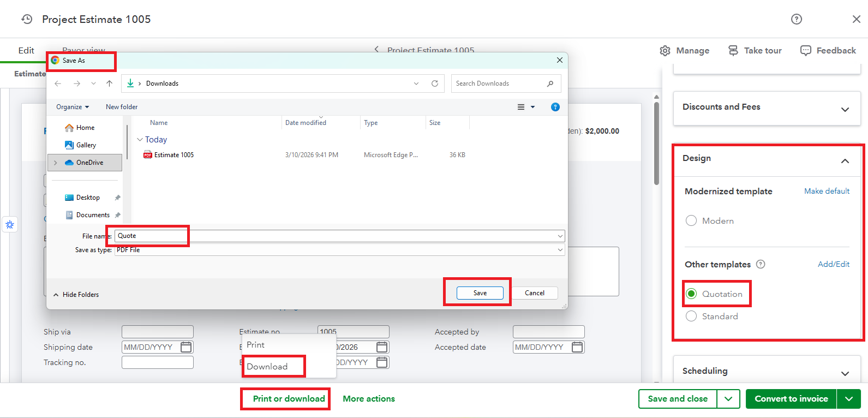The width and height of the screenshot is (868, 418).
Task: Refresh the Downloads folder in Save As dialog
Action: point(434,83)
